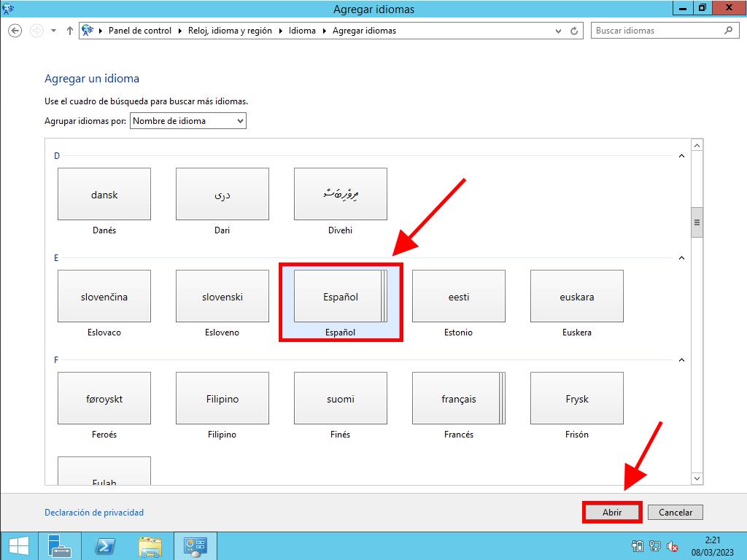This screenshot has height=560, width=747.
Task: Navigate to 'Idioma' breadcrumb item
Action: (x=302, y=31)
